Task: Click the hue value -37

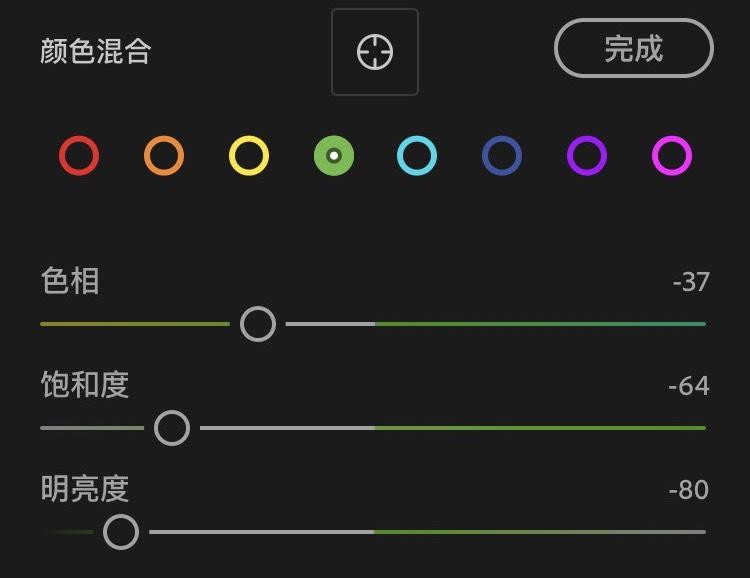Action: (x=691, y=282)
